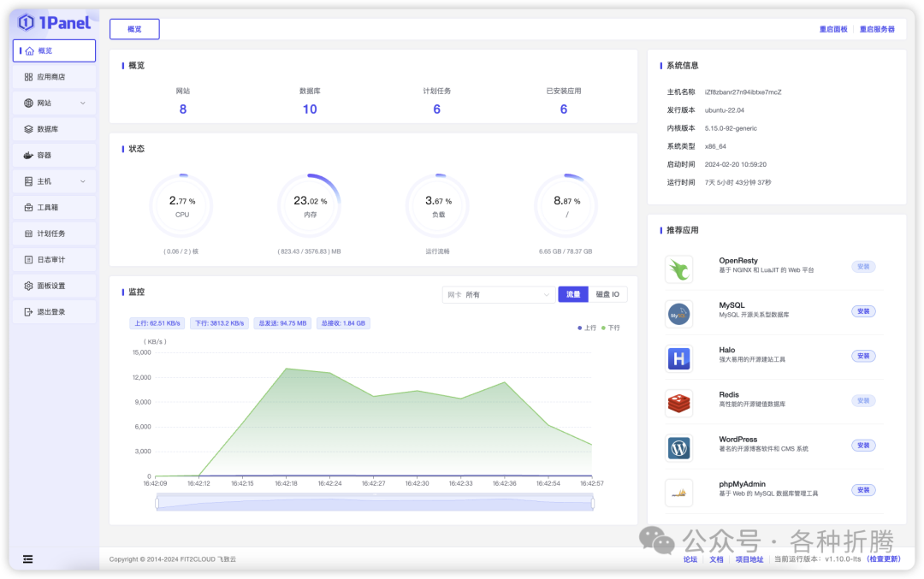Open the 数据库 layers icon
Screen dimensions: 924x579
coord(28,129)
